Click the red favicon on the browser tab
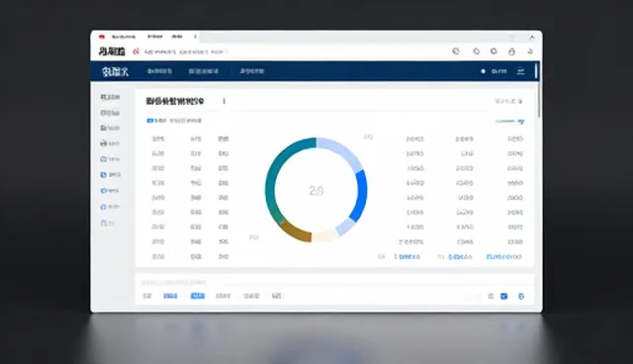The image size is (633, 364). point(102,37)
